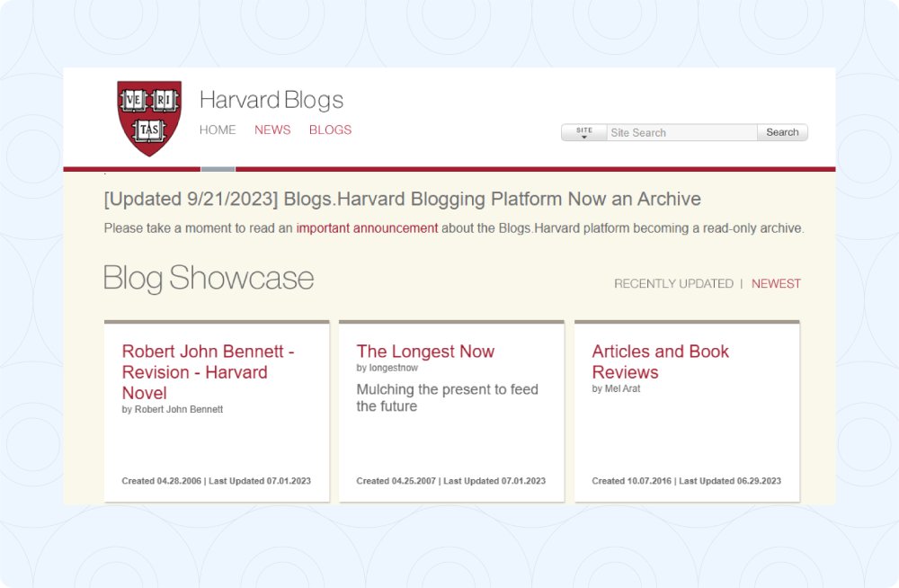This screenshot has height=588, width=899.
Task: Open the NEWS section
Action: 272,129
